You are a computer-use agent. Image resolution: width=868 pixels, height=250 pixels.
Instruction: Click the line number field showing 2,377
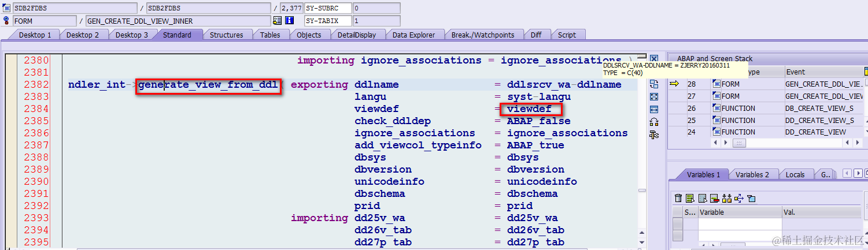coord(291,8)
